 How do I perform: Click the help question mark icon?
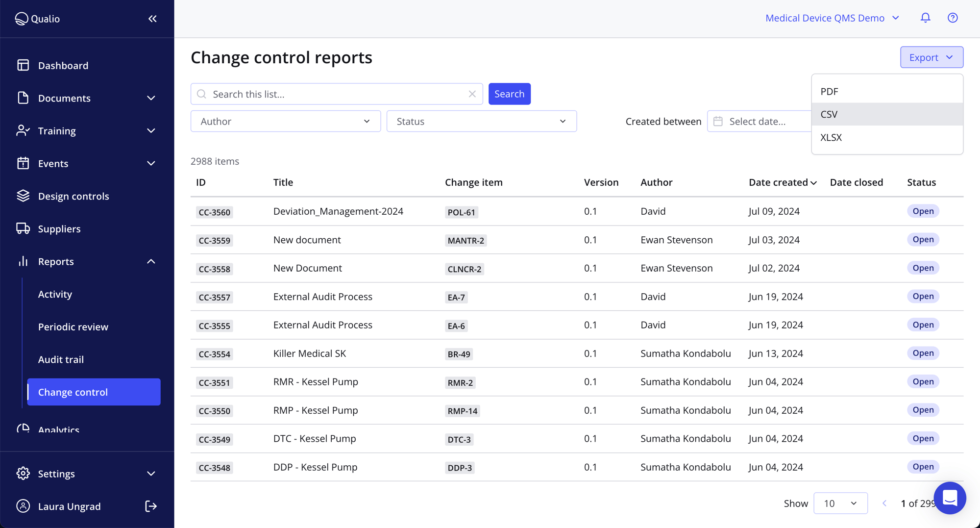point(953,18)
